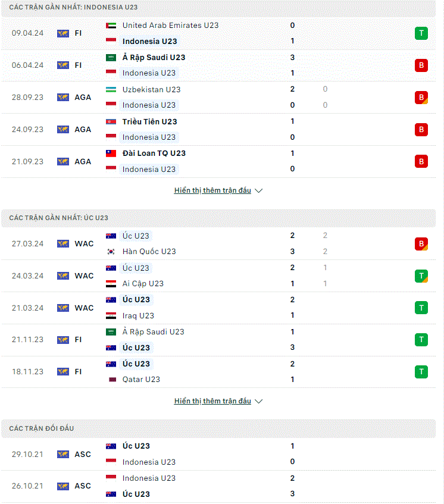Click the green T result badge for 09.04.24
This screenshot has width=444, height=504.
421,33
